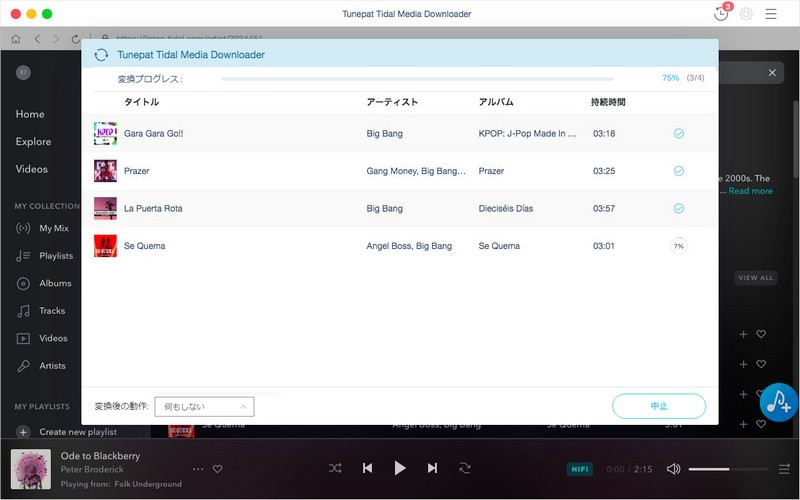This screenshot has height=500, width=800.
Task: Click the Gara Gara Go!! album thumbnail
Action: (x=105, y=133)
